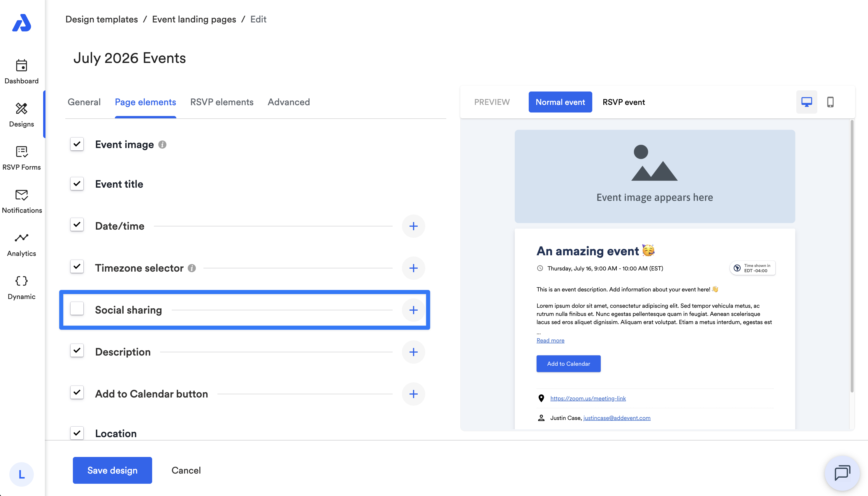Viewport: 868px width, 496px height.
Task: Select RSVP event preview
Action: click(x=623, y=102)
